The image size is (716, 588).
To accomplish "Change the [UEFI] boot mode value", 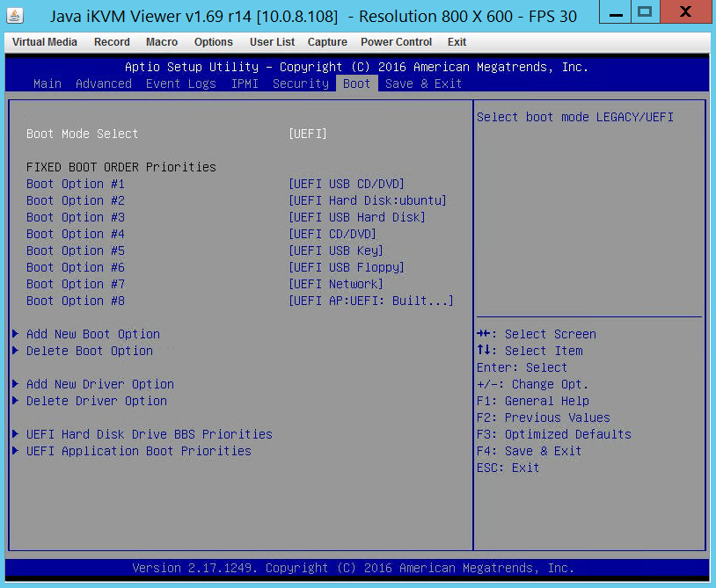I will click(x=308, y=134).
